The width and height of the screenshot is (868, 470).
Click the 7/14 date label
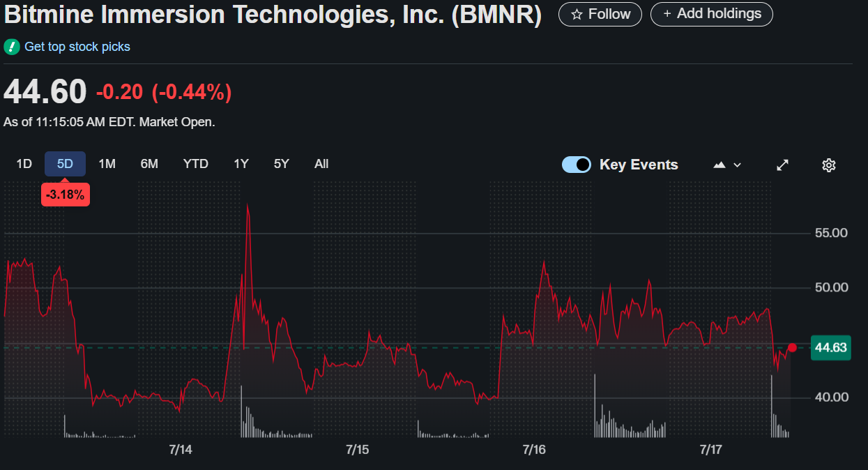180,450
